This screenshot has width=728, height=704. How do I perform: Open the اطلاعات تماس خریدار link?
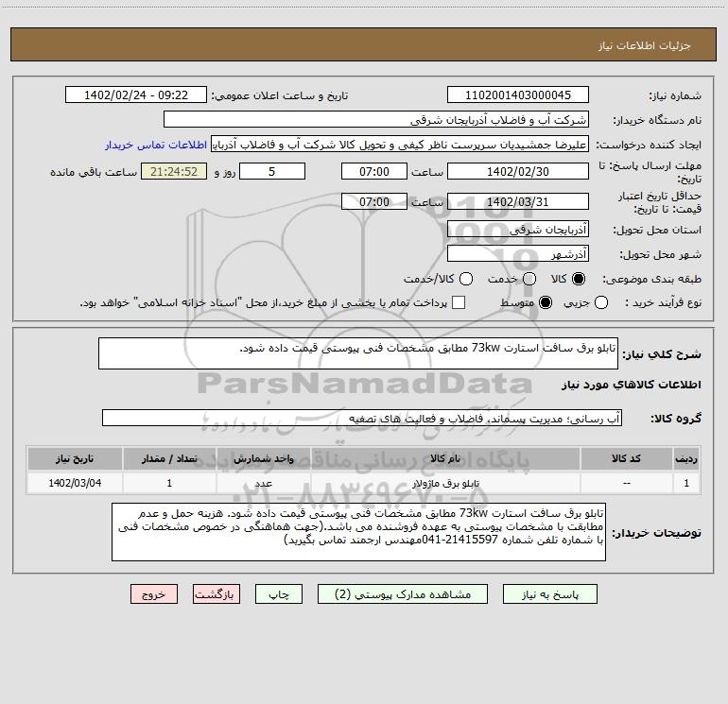click(x=156, y=145)
